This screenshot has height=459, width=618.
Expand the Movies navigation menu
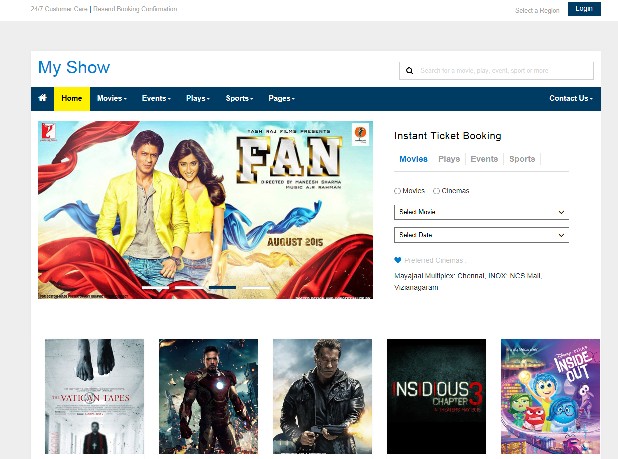(112, 98)
